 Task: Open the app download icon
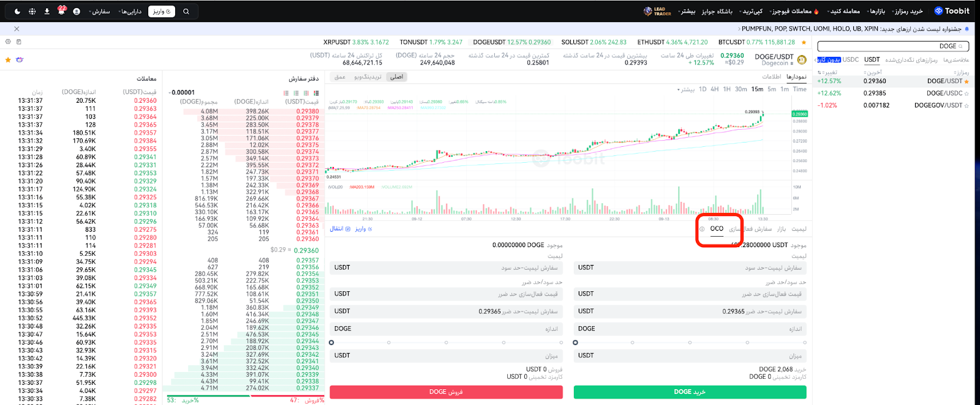[x=47, y=11]
